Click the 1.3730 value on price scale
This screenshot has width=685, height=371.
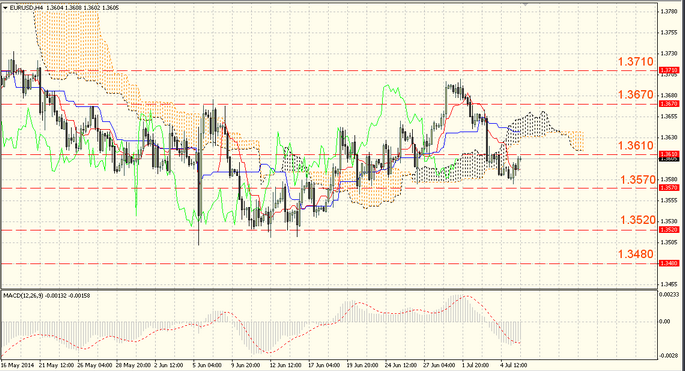(x=670, y=53)
